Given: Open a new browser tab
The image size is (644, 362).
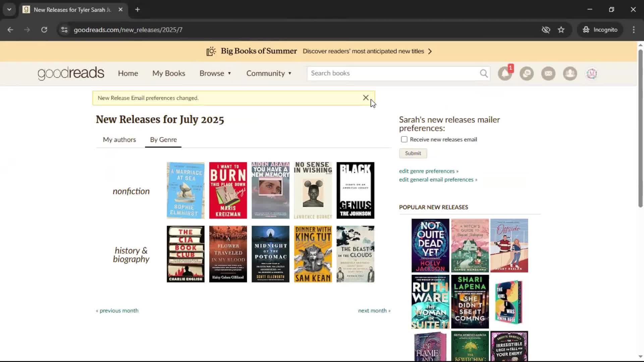Looking at the screenshot, I should pyautogui.click(x=138, y=9).
